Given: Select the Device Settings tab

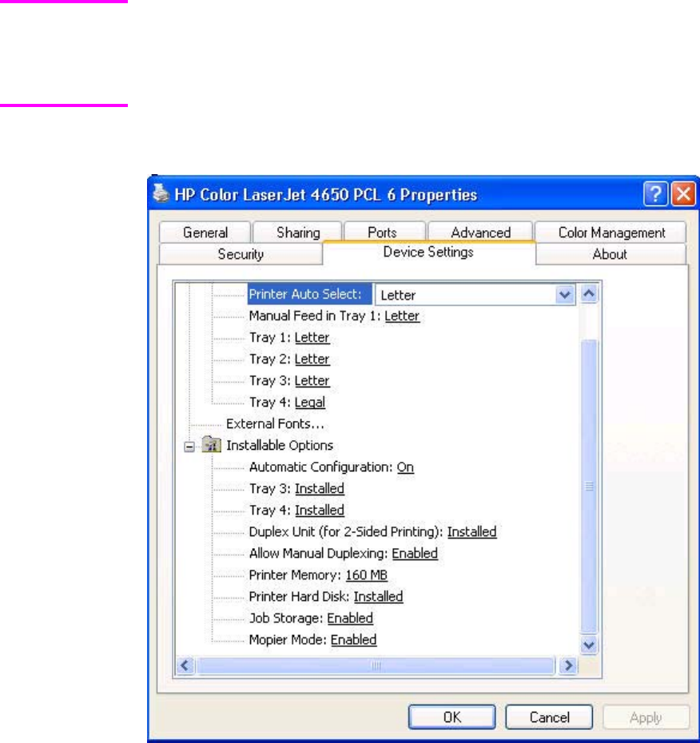Looking at the screenshot, I should pyautogui.click(x=428, y=252).
